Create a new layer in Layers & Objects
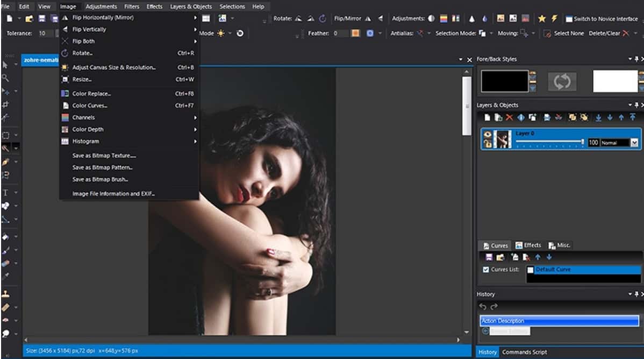The height and width of the screenshot is (359, 644). click(x=488, y=117)
